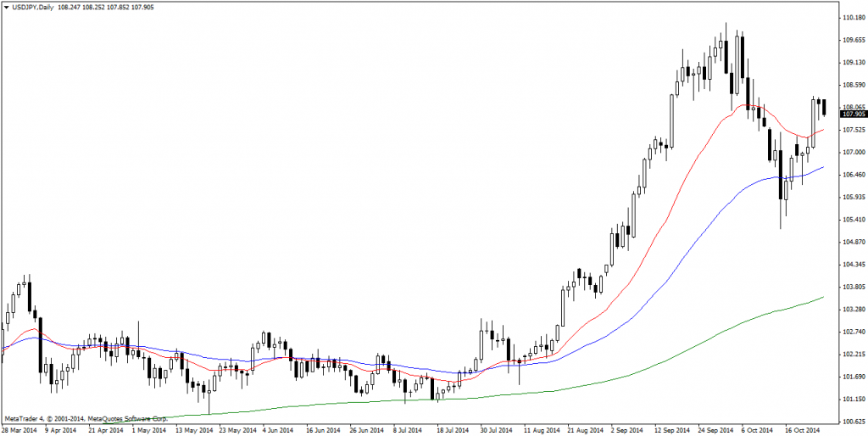Image resolution: width=868 pixels, height=436 pixels.
Task: Click the 12 Sep 2014 date label
Action: pyautogui.click(x=672, y=430)
